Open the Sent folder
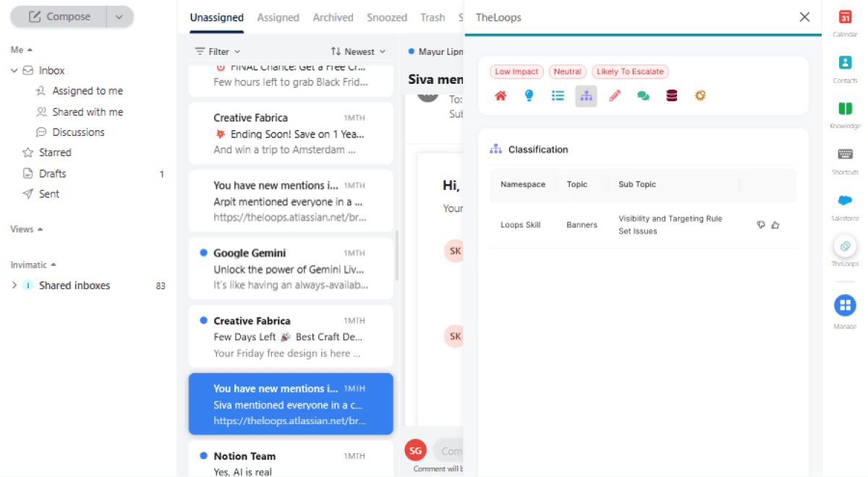Image resolution: width=868 pixels, height=477 pixels. (x=49, y=194)
